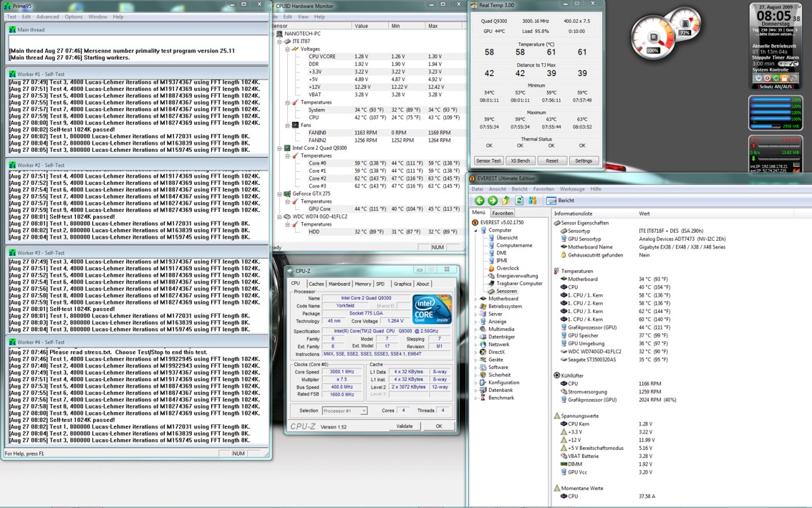
Task: Open Settings in Real Temp
Action: click(584, 160)
